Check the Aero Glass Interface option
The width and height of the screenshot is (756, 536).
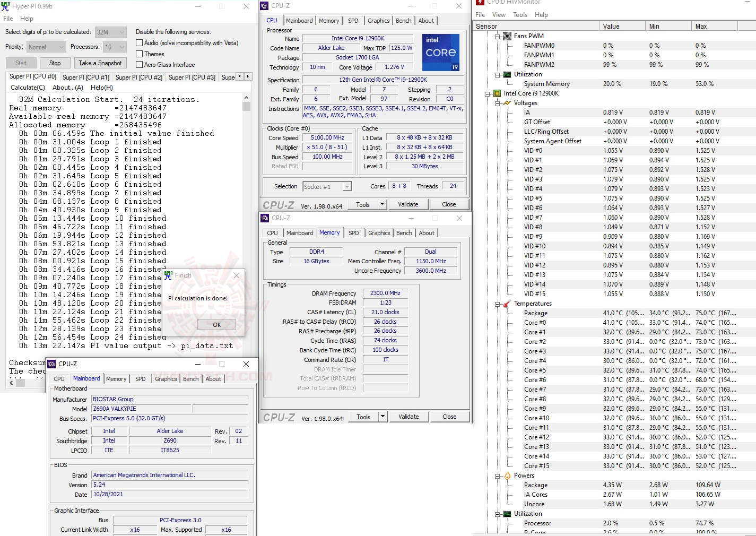[140, 65]
